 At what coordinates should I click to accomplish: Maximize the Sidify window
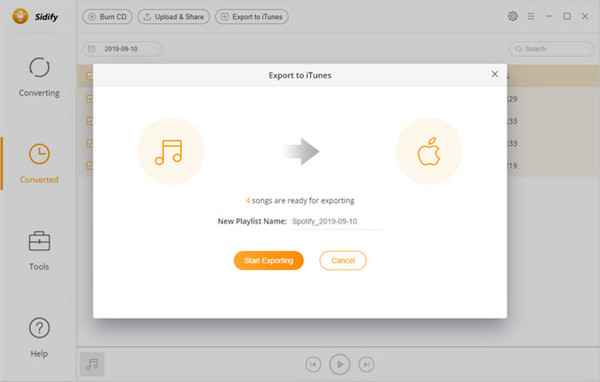(567, 16)
